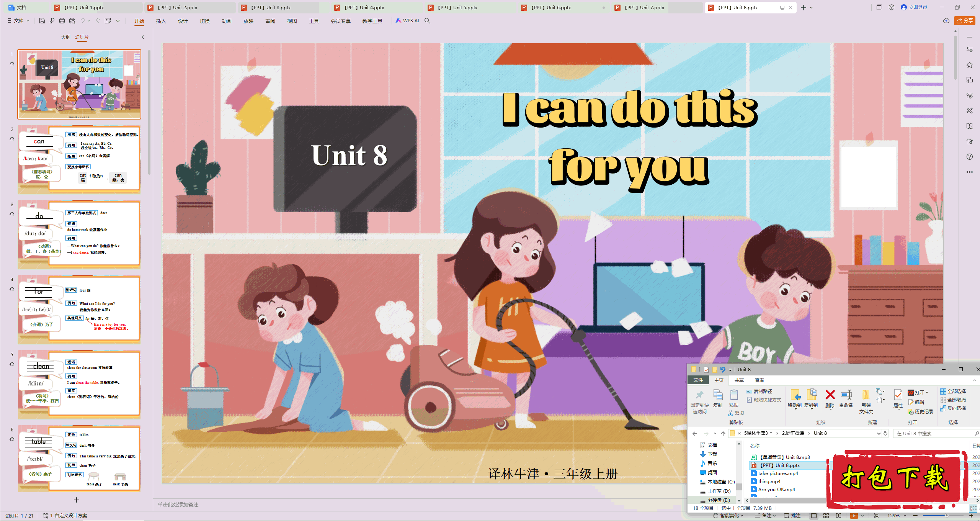Image resolution: width=980 pixels, height=521 pixels.
Task: Click the more options ellipsis in right sidebar
Action: tap(970, 172)
